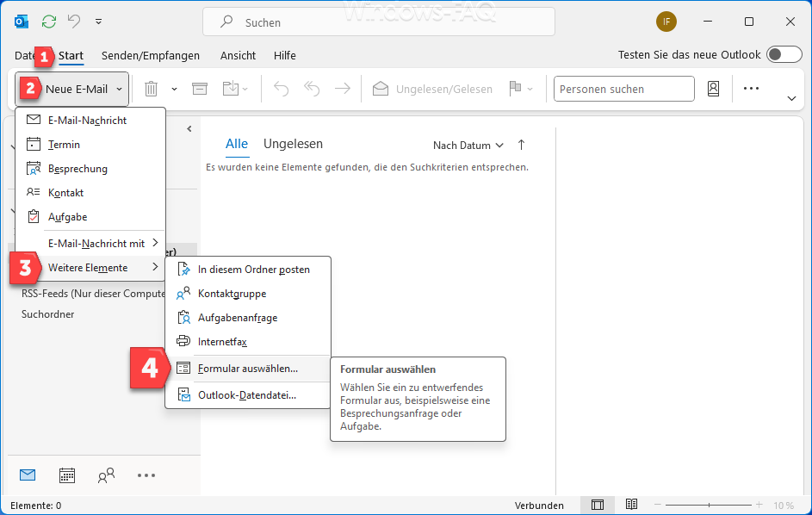This screenshot has width=812, height=515.
Task: Switch to People view icon
Action: [x=106, y=475]
